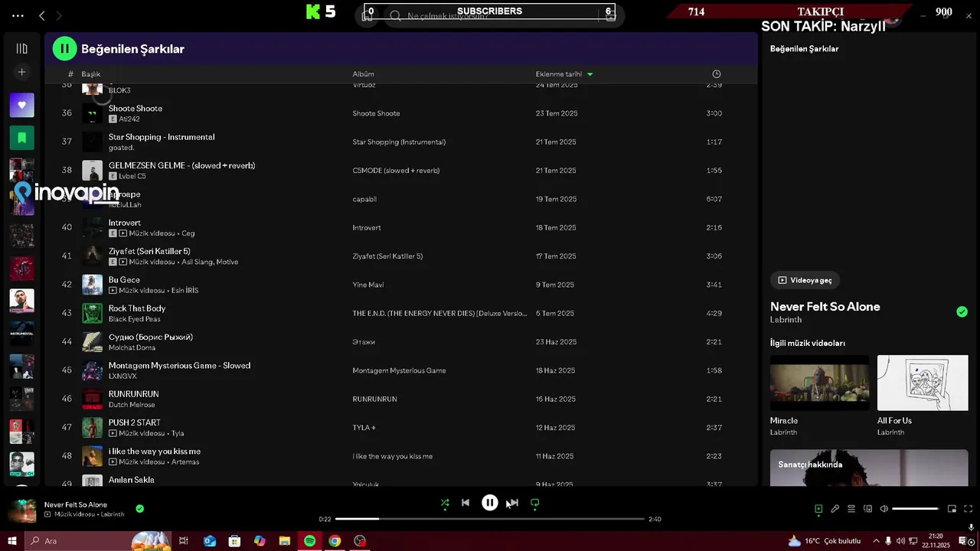Open connect to a device icon
Image resolution: width=980 pixels, height=551 pixels.
(x=867, y=509)
